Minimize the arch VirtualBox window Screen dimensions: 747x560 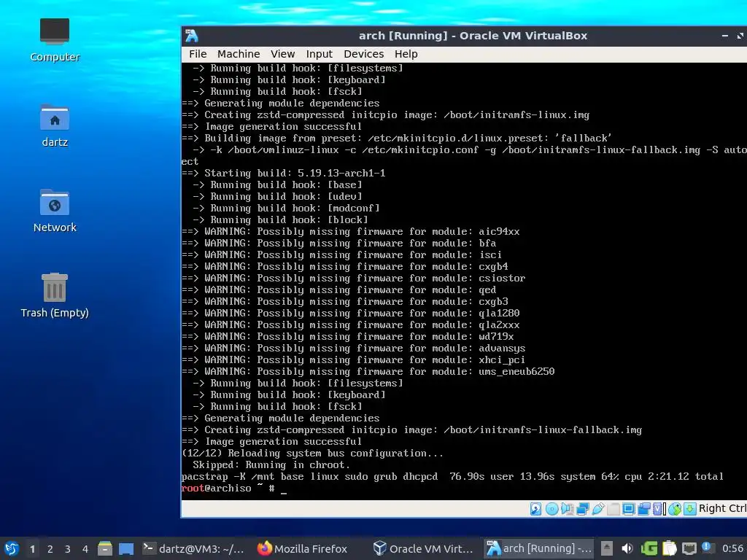click(x=725, y=36)
